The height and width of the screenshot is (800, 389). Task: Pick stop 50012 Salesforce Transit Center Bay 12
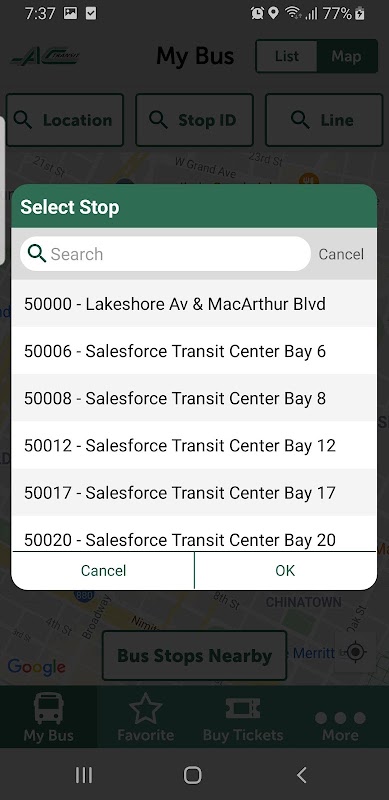(x=194, y=445)
